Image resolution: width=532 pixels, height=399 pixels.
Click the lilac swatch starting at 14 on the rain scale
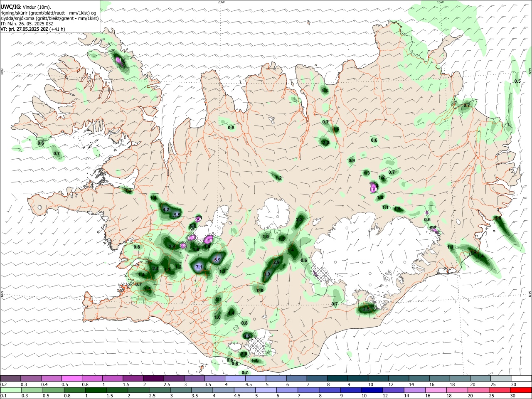pyautogui.click(x=415, y=390)
